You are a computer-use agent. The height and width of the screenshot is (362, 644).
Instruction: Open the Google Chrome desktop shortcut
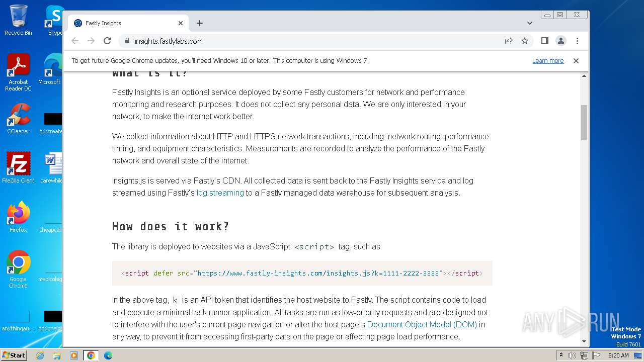click(x=18, y=269)
